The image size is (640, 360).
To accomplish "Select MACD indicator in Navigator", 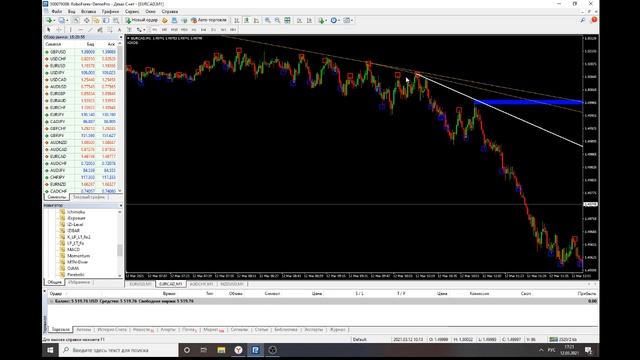I will (x=73, y=249).
